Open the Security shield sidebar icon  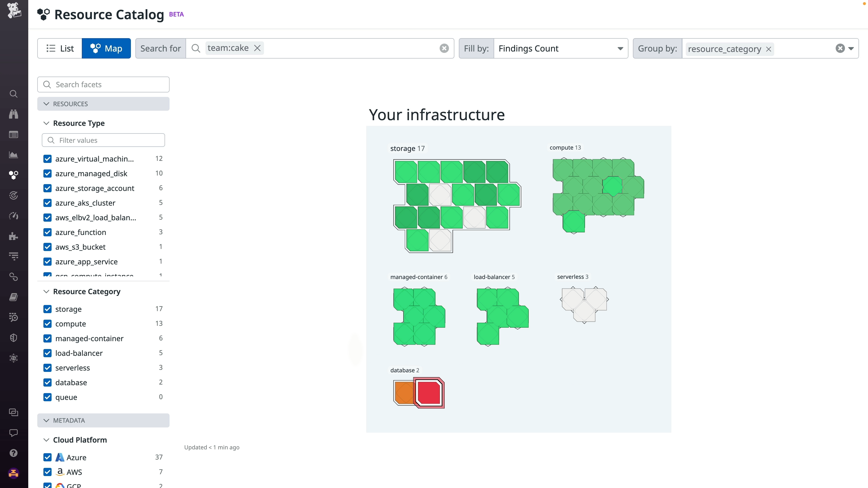tap(14, 338)
